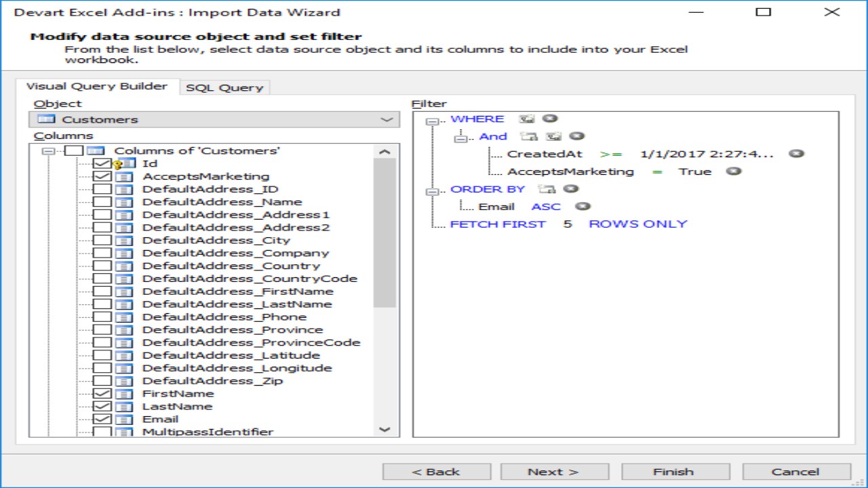This screenshot has height=488, width=868.
Task: Remove the WHERE clause with its delete icon
Action: coord(549,119)
